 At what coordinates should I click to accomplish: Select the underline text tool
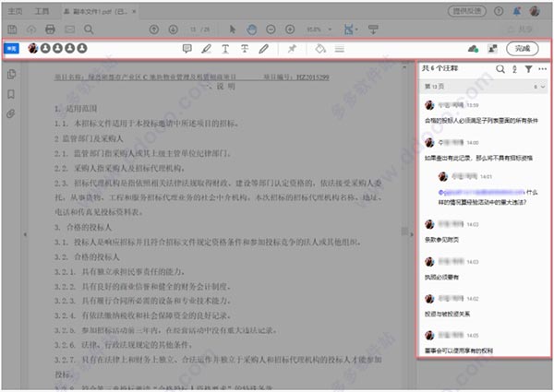[225, 49]
